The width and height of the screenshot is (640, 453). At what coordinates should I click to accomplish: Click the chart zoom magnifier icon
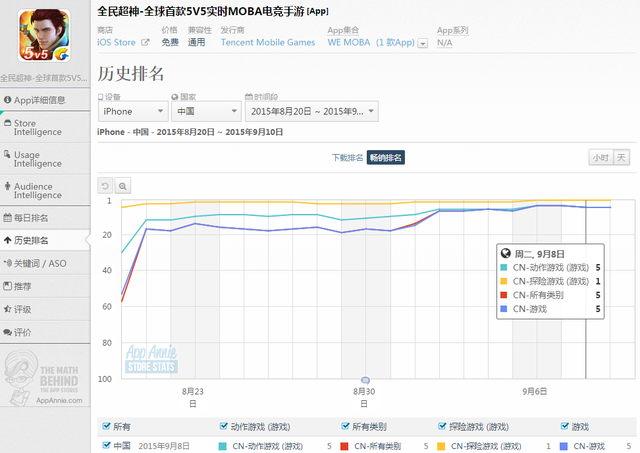(x=123, y=185)
